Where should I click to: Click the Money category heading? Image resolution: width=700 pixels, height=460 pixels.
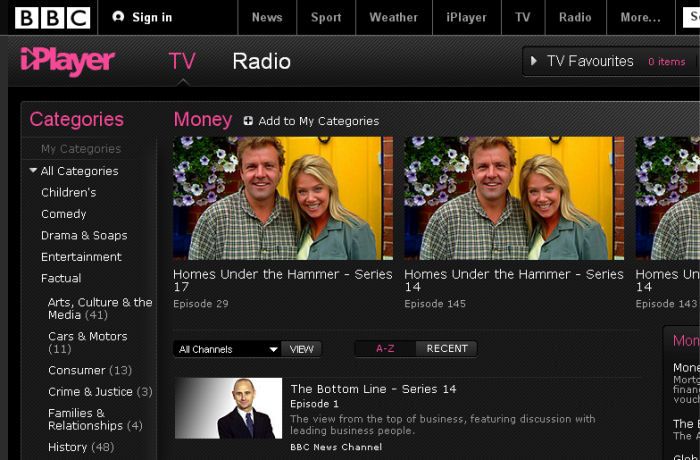(203, 120)
